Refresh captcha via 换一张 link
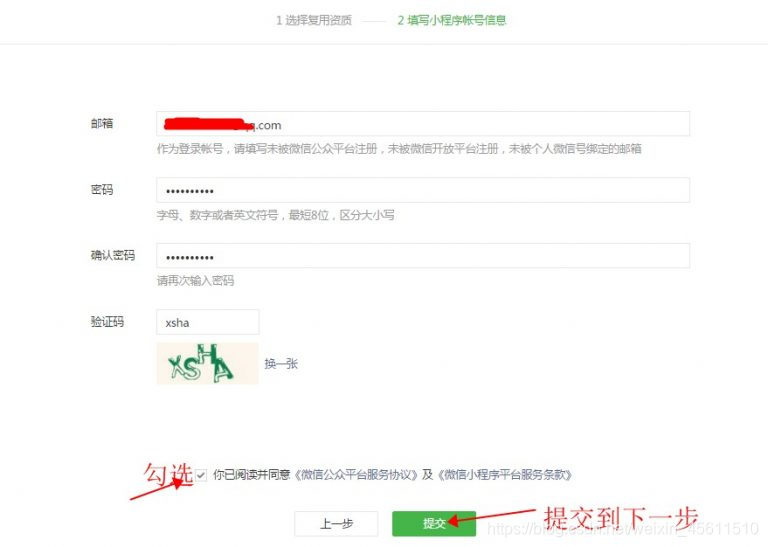This screenshot has width=768, height=547. [281, 364]
